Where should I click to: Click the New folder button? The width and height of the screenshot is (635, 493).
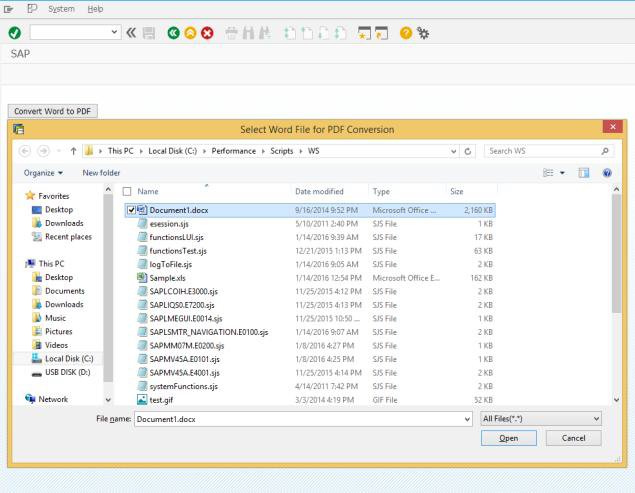click(101, 173)
